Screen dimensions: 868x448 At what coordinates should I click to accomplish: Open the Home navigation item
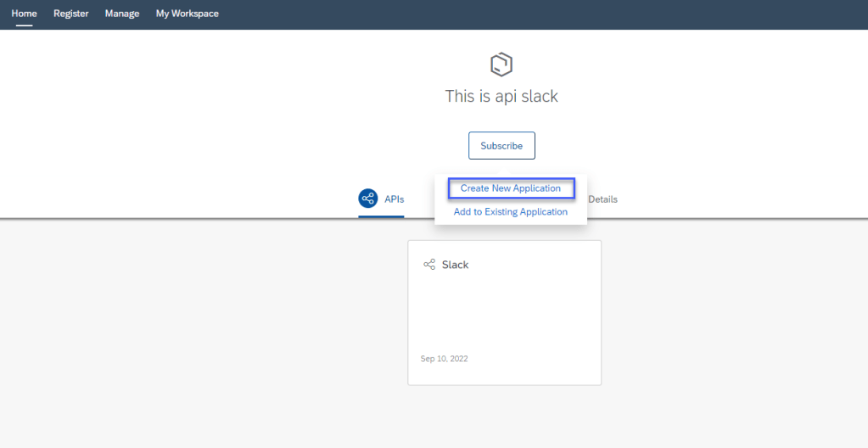(x=24, y=14)
